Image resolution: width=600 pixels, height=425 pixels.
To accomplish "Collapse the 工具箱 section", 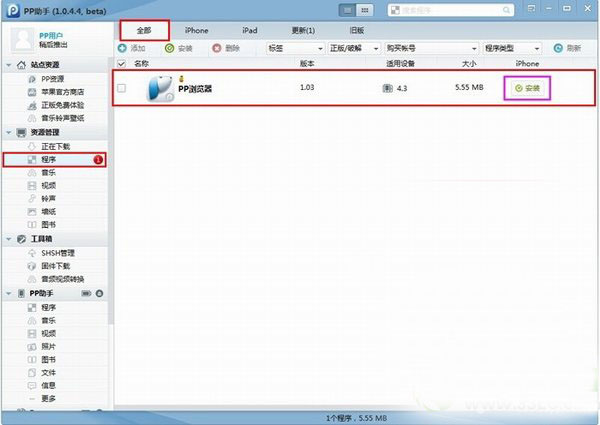I will (x=9, y=239).
